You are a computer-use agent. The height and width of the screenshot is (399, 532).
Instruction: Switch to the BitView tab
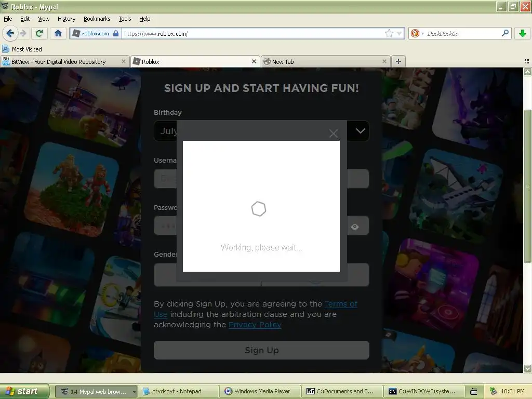coord(64,62)
